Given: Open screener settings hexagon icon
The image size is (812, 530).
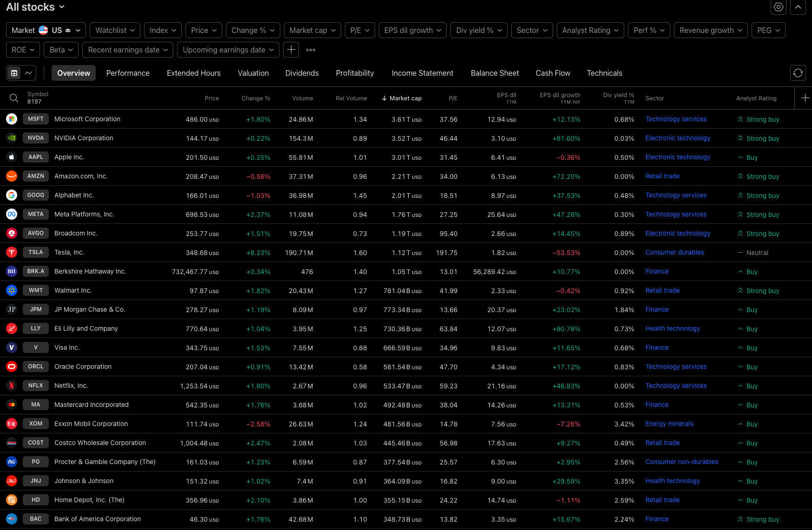Looking at the screenshot, I should 779,7.
